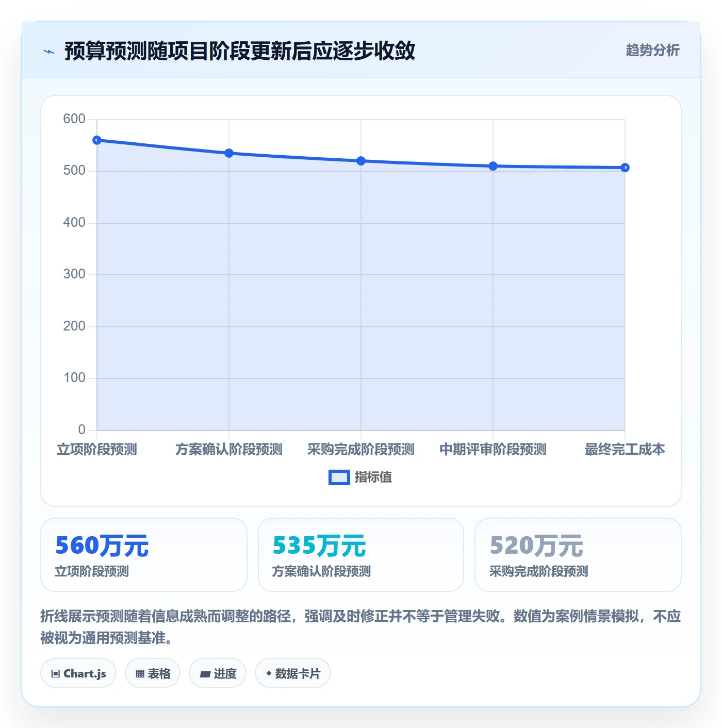Click the 采购完成阶段预测 data point on chart
The image size is (722, 728).
point(361,161)
